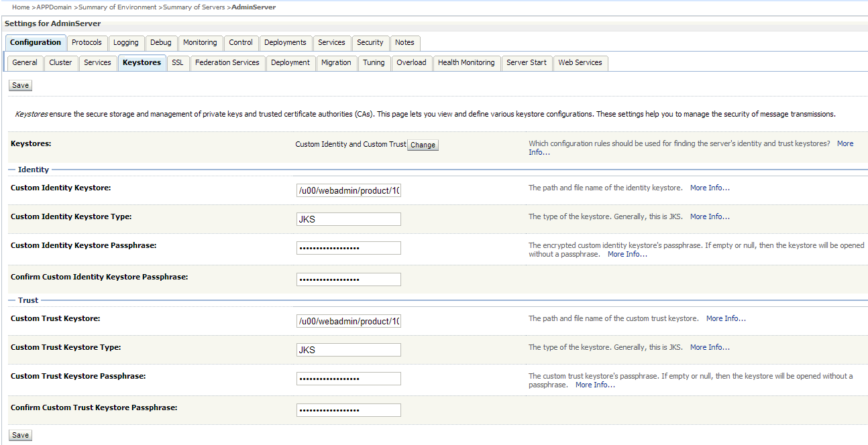Focus the Custom Identity Keystore Passphrase field
The width and height of the screenshot is (868, 445).
point(349,248)
